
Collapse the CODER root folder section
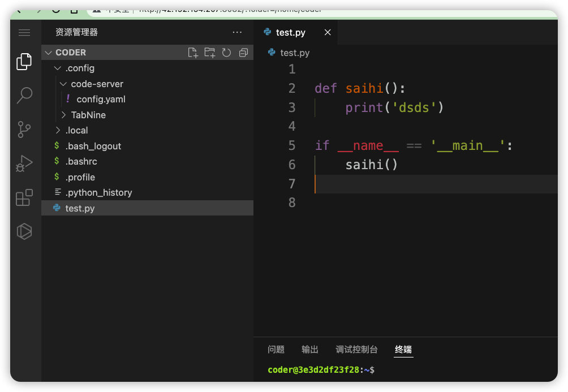48,53
